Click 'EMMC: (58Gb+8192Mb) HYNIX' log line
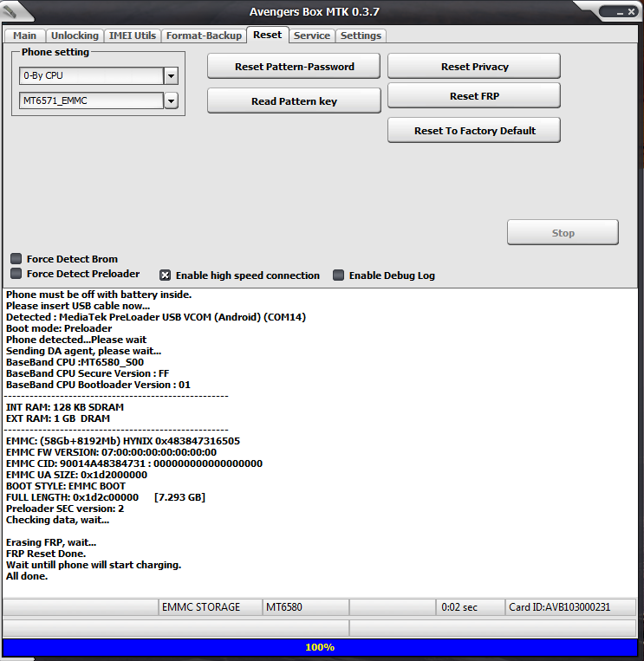This screenshot has height=661, width=644. pos(123,441)
